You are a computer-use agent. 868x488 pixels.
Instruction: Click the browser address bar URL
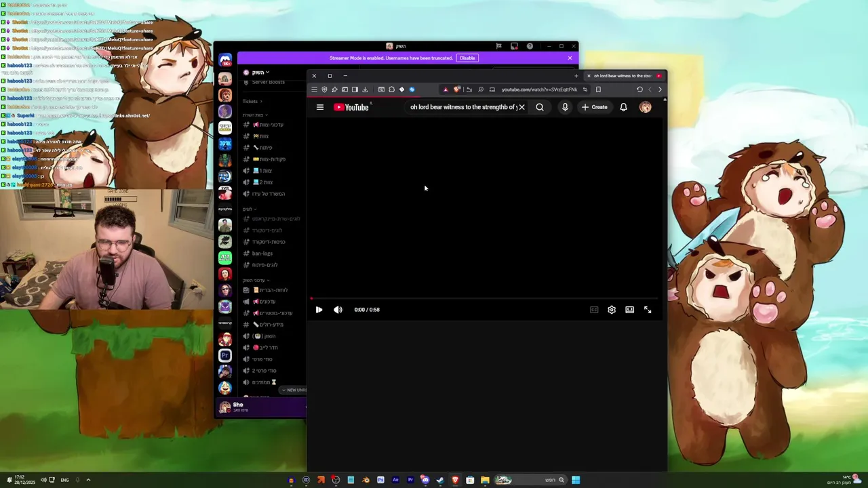point(539,89)
